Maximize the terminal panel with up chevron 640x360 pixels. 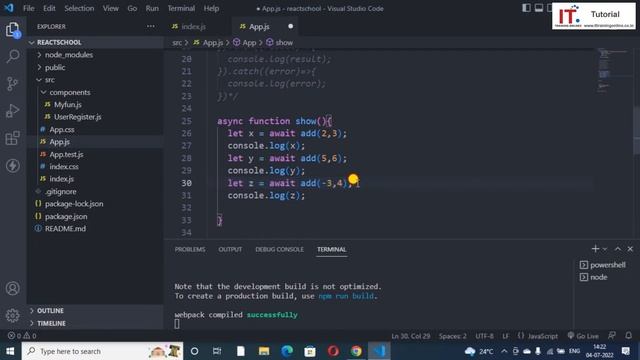pos(618,249)
